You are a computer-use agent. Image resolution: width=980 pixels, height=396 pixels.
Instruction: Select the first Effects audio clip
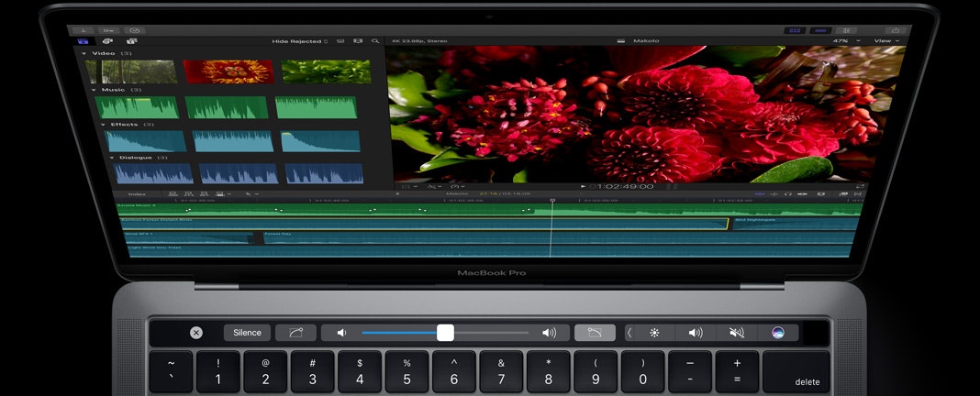click(x=146, y=141)
